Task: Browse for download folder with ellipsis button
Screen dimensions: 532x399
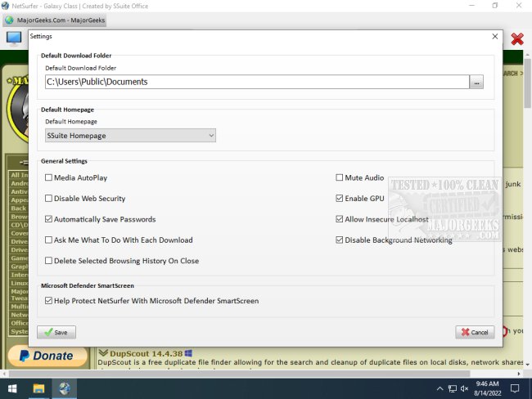Action: [476, 82]
